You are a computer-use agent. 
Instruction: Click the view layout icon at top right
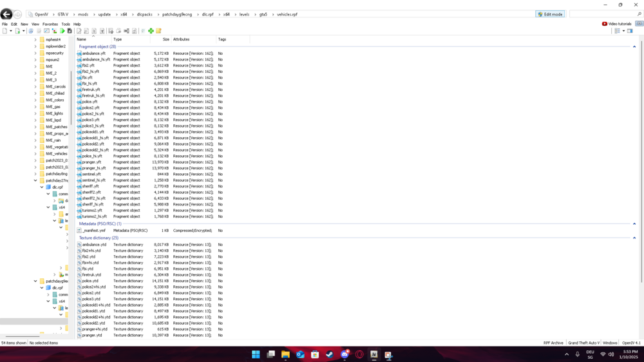(617, 31)
